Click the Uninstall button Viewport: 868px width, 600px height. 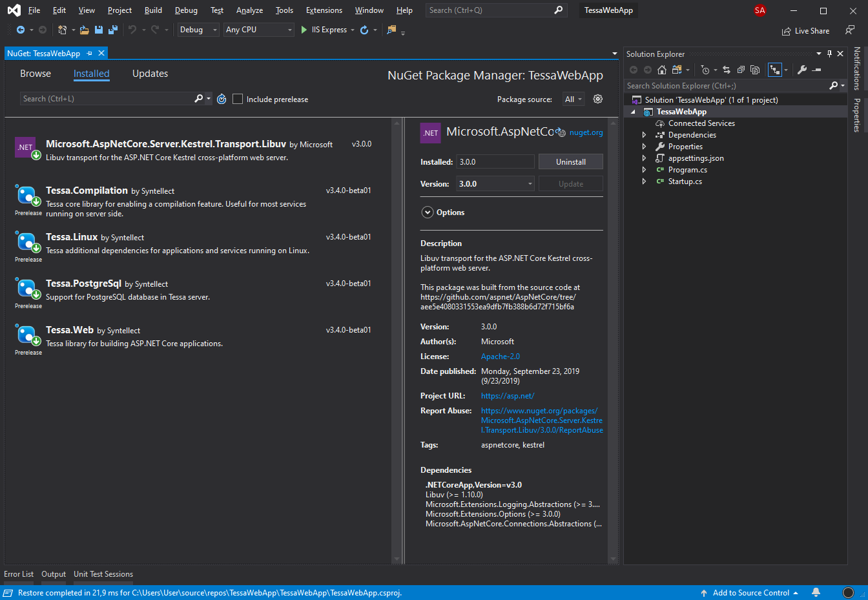pos(570,162)
